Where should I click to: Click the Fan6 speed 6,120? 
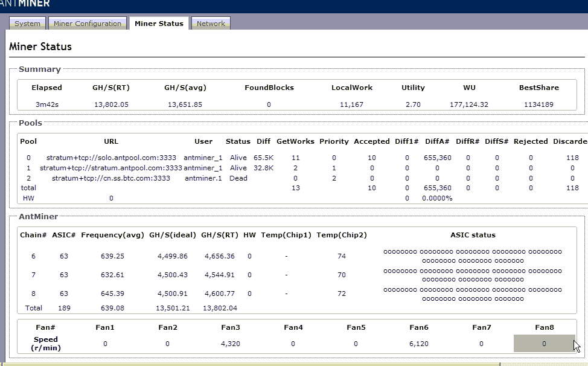(x=419, y=344)
